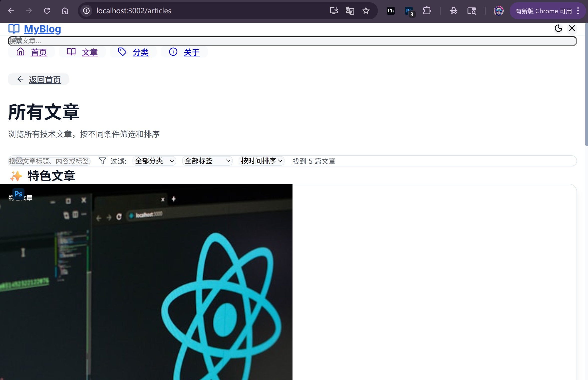Screen dimensions: 588x380
Task: Click the page vertical scrollbar
Action: point(586,85)
